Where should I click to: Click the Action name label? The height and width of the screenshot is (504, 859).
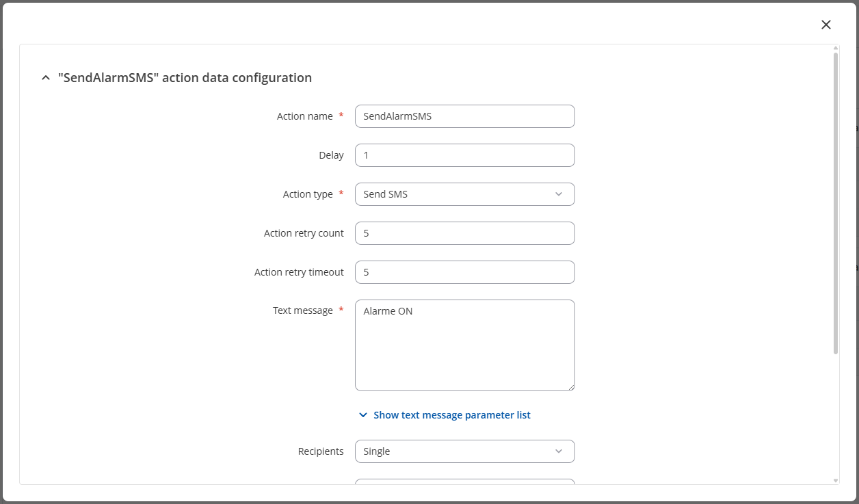coord(304,116)
